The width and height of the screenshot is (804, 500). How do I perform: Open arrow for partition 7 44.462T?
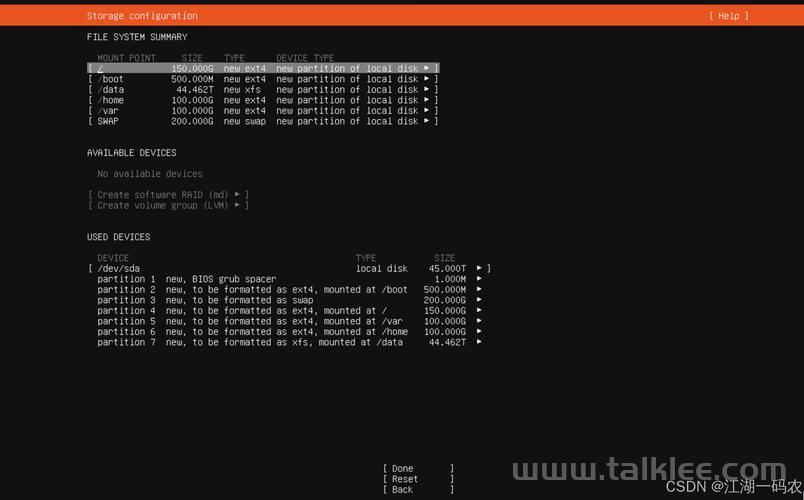point(479,342)
